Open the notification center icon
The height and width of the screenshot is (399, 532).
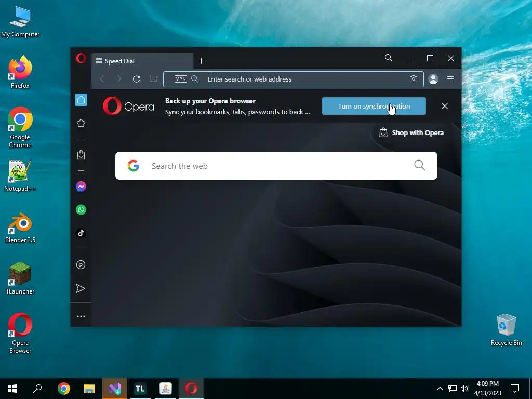click(x=515, y=389)
